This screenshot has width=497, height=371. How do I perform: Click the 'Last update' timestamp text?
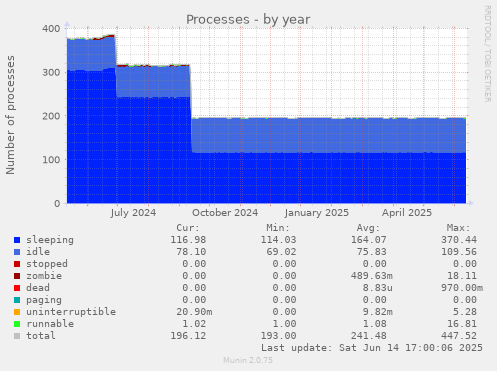click(372, 348)
